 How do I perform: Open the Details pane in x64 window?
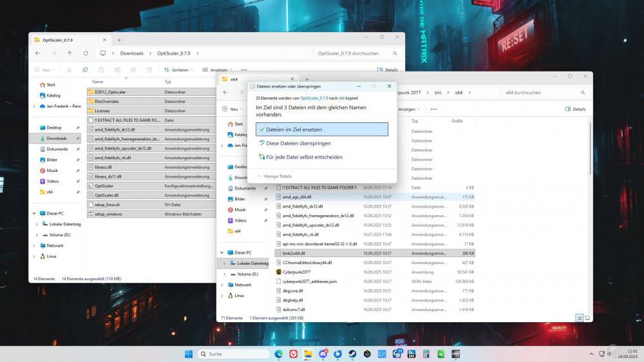[x=576, y=110]
